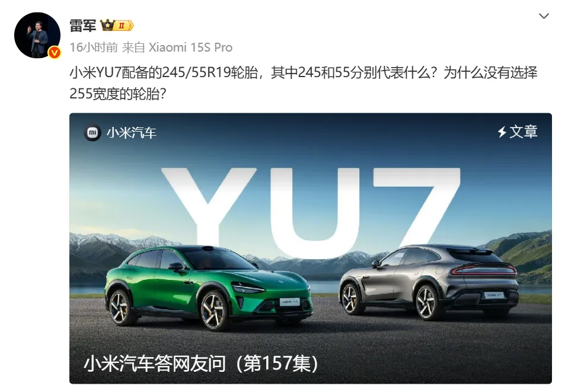Click the 文章 label on the card
The width and height of the screenshot is (568, 392).
point(524,132)
